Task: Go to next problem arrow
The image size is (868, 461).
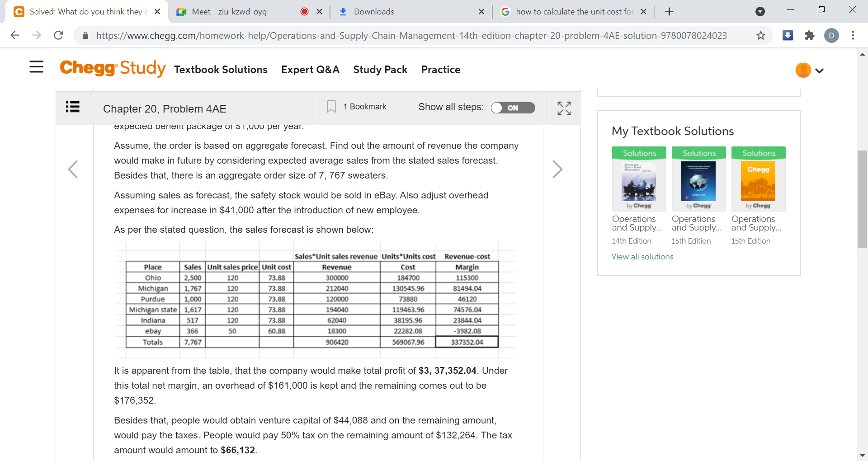Action: pos(557,169)
